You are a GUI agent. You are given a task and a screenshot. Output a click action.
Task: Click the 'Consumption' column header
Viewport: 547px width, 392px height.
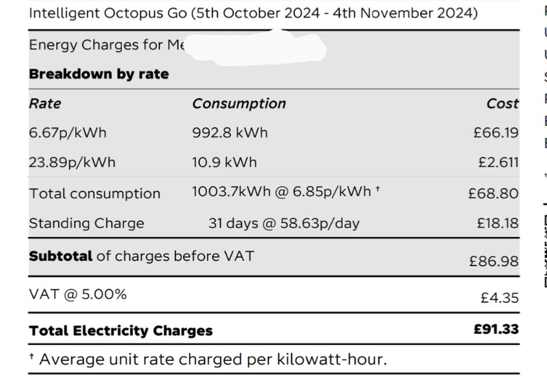pos(239,103)
